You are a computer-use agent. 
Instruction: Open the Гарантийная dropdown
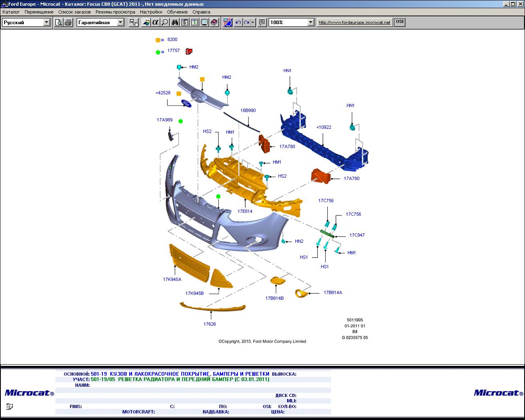click(x=121, y=23)
